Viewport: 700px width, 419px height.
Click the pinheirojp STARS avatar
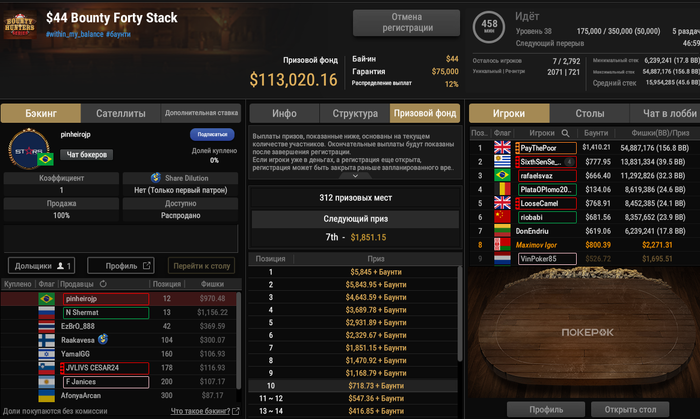[x=29, y=149]
